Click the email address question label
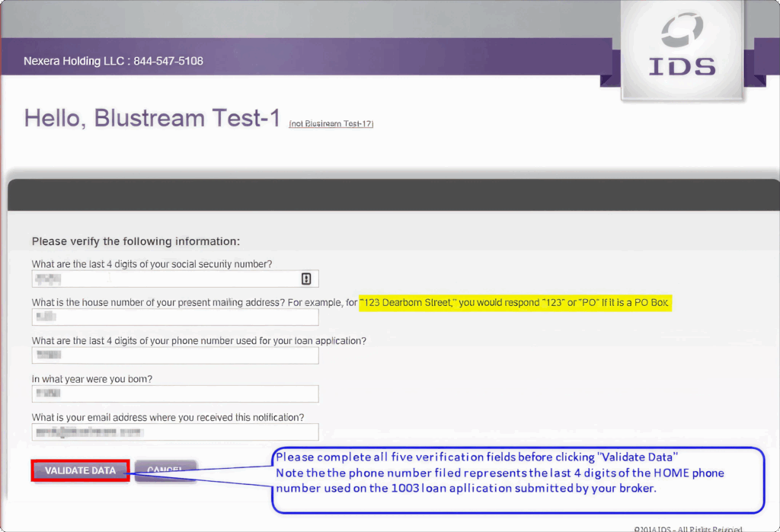Viewport: 780px width, 532px height. tap(168, 417)
